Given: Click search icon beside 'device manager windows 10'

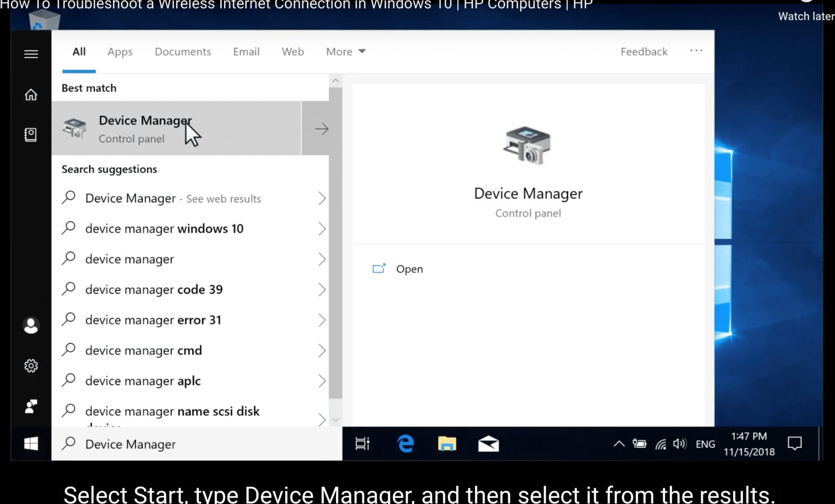Looking at the screenshot, I should [x=69, y=228].
